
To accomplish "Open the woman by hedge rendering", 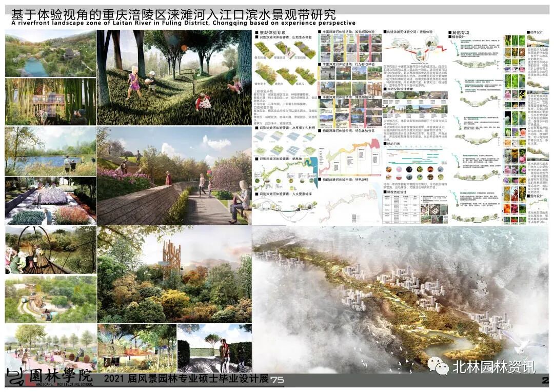I will tap(214, 348).
